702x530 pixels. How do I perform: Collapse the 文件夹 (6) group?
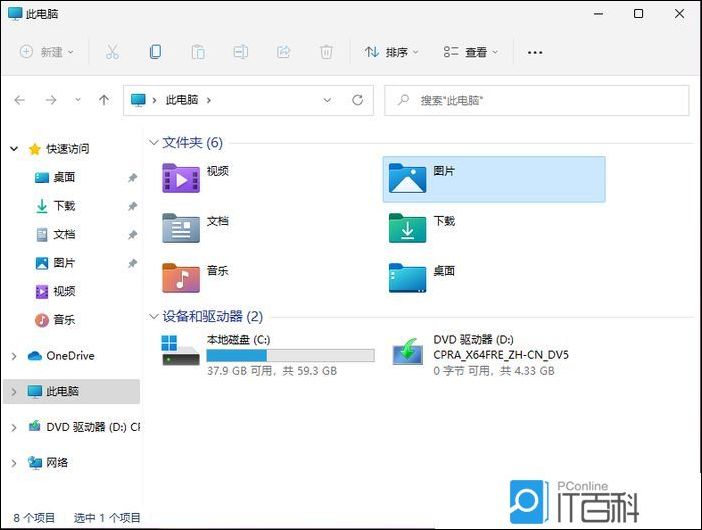pos(154,142)
